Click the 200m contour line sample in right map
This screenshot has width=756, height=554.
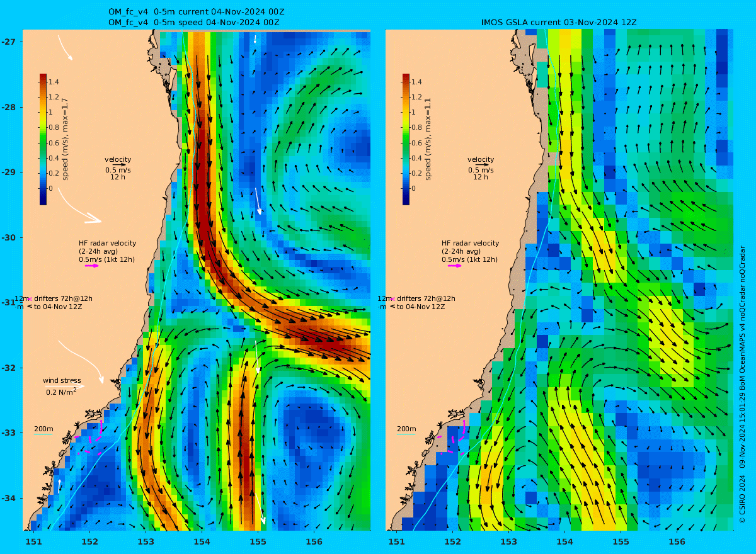406,434
